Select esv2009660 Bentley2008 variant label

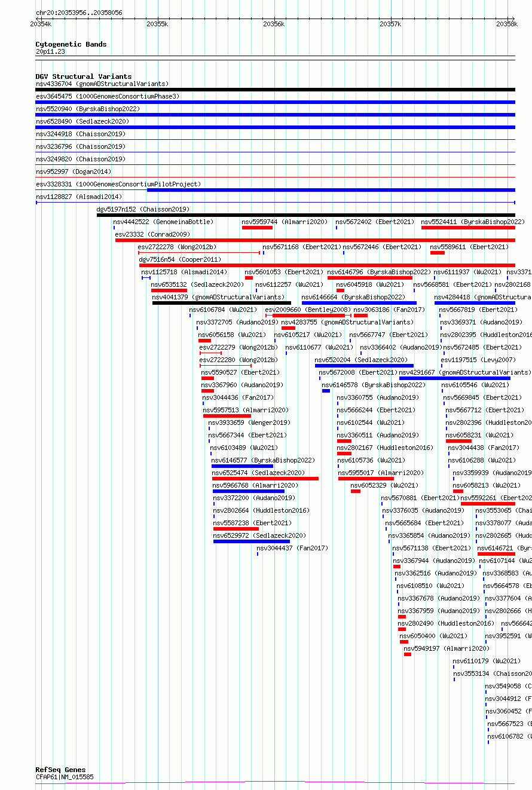pos(308,310)
